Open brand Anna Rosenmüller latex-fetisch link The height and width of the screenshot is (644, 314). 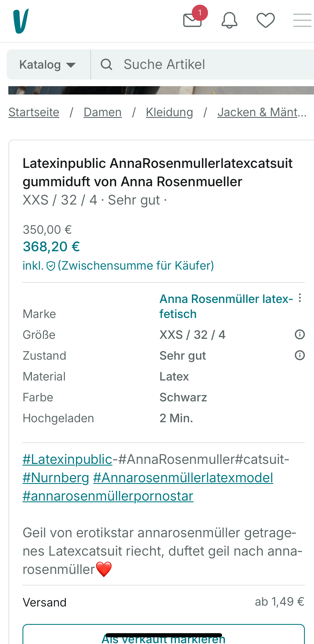tap(226, 306)
